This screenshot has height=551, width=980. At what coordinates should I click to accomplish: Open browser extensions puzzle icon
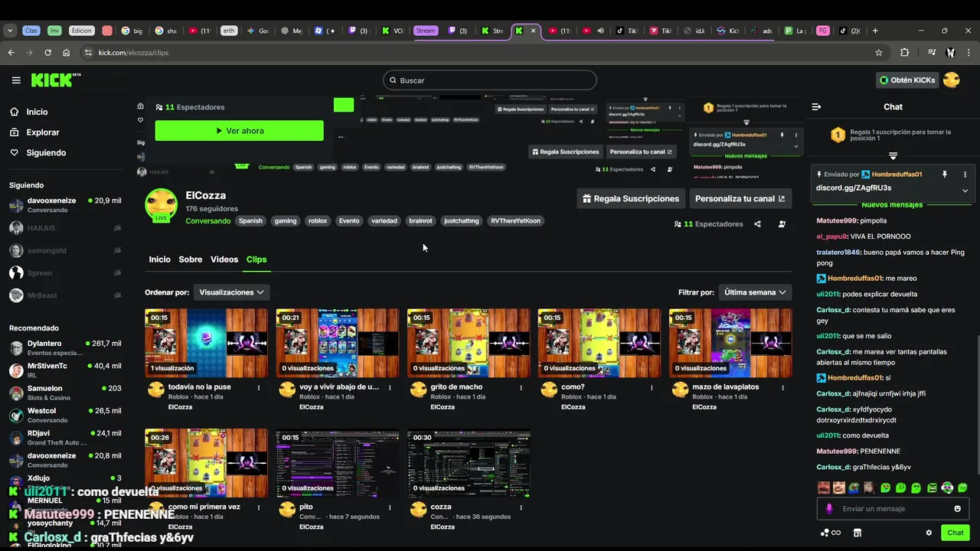click(x=904, y=53)
